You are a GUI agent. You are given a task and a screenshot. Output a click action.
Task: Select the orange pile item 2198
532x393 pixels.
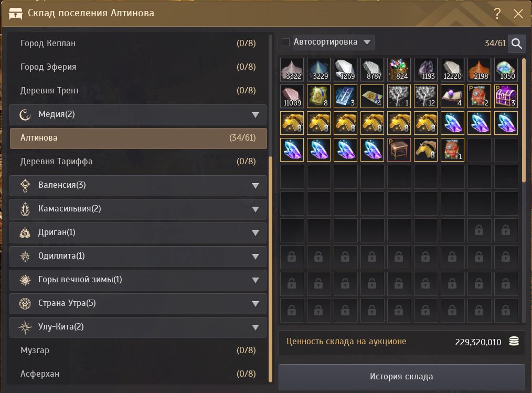click(479, 70)
